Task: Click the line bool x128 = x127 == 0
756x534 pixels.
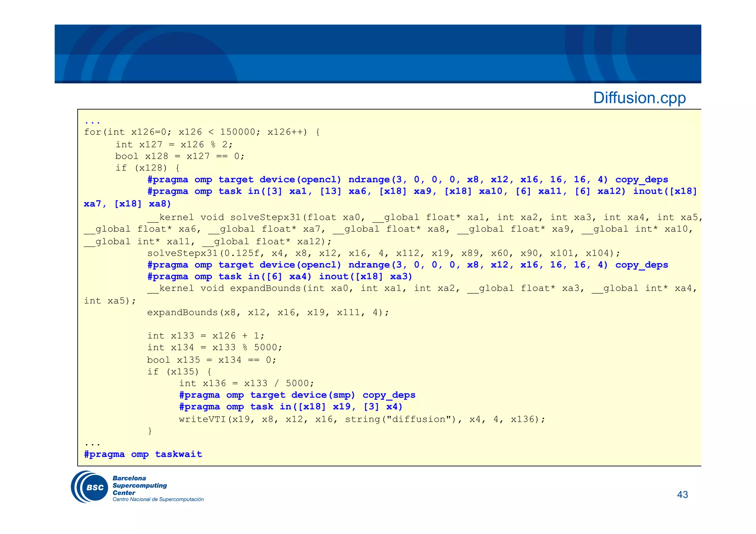Action: pos(180,156)
